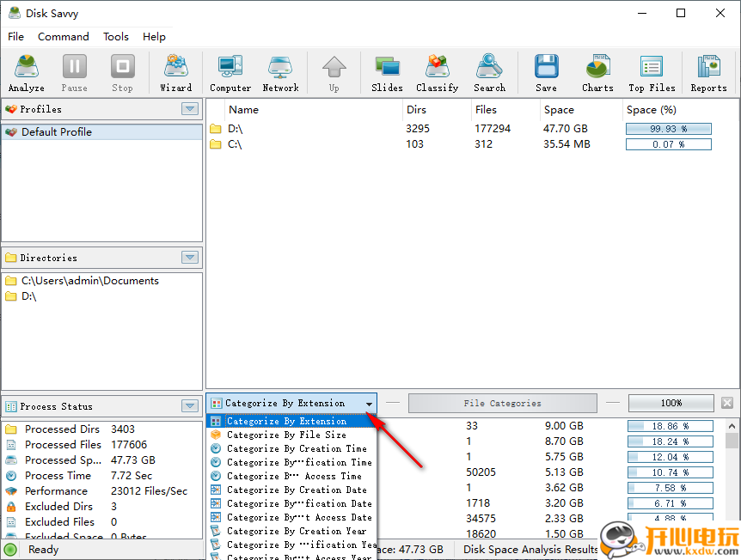Click the 100% zoom button

[x=671, y=403]
